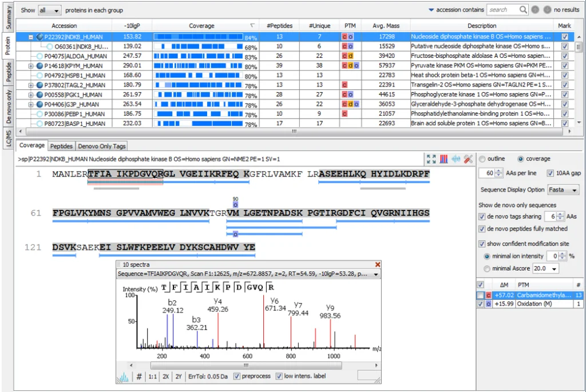This screenshot has width=586, height=392.
Task: Click the hash (#) icon in spectrum toolbar
Action: [x=139, y=377]
